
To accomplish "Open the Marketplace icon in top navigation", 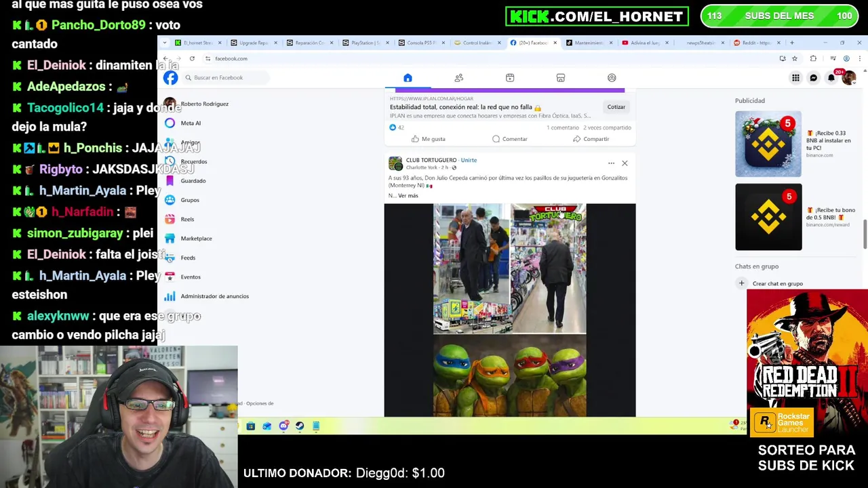I will click(561, 78).
